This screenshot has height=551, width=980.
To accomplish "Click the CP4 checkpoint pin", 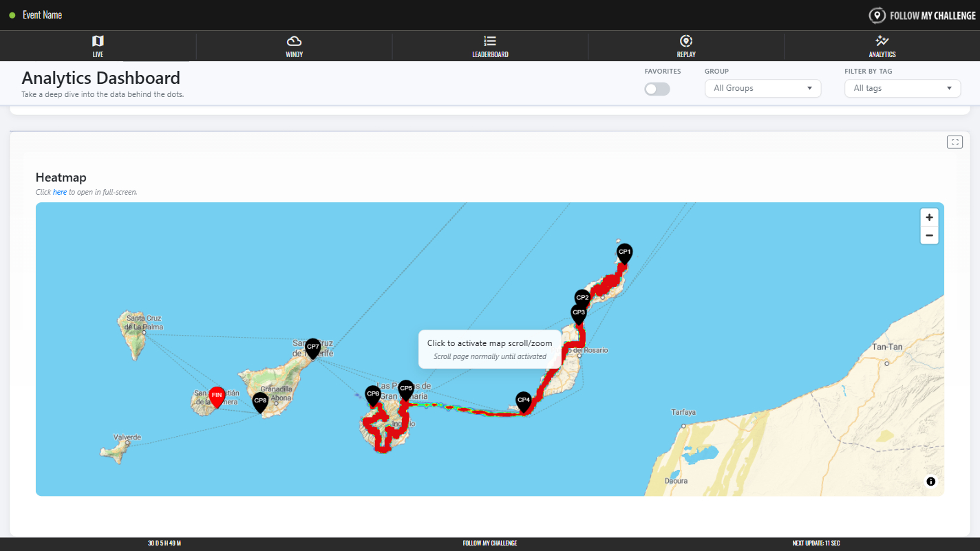I will 523,400.
